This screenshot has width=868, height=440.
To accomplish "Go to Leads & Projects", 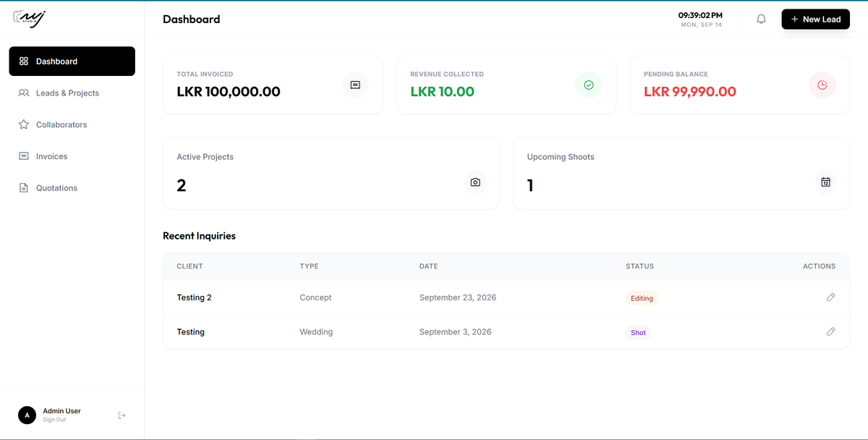I will click(72, 93).
